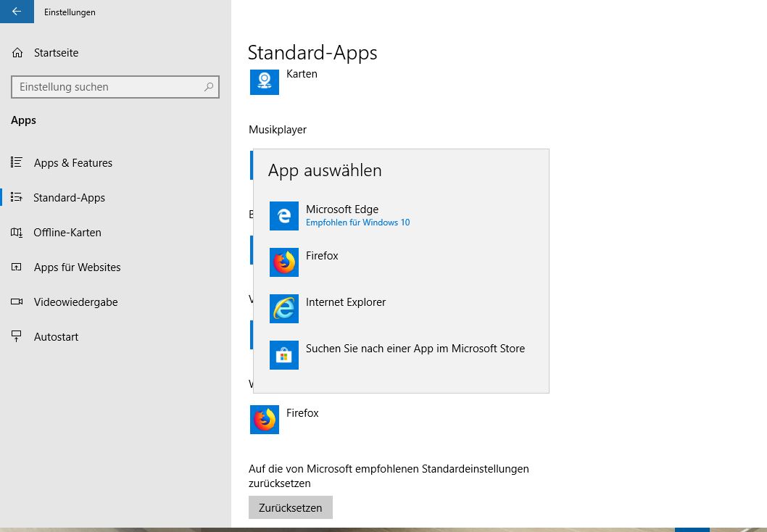Click Empfohlen für Windows 10 label

(357, 223)
